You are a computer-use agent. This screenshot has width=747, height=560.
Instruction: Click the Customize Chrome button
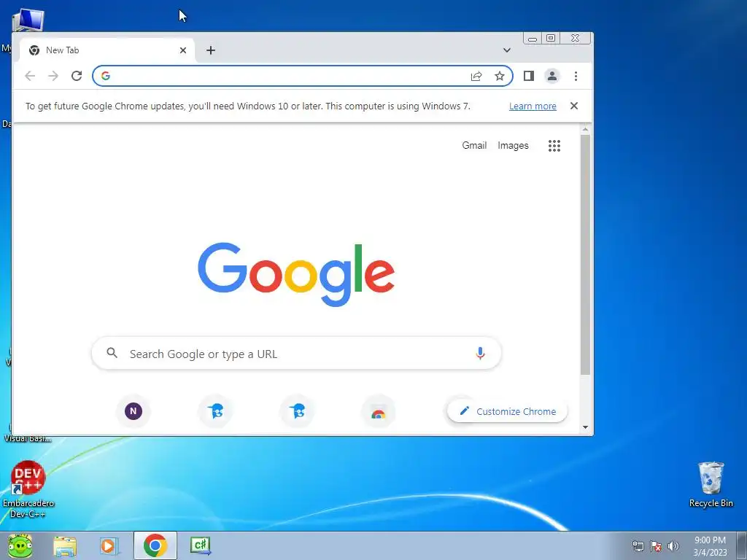[508, 411]
